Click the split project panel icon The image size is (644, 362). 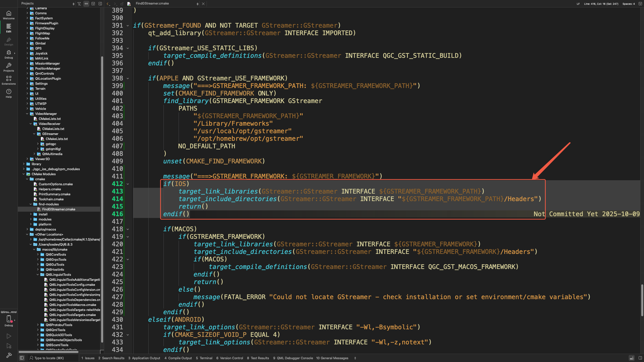(93, 4)
